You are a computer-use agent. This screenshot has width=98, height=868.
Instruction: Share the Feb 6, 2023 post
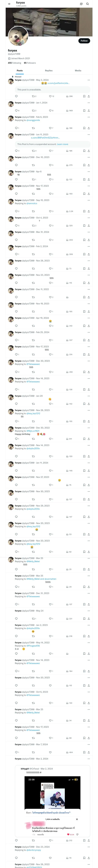point(89,128)
